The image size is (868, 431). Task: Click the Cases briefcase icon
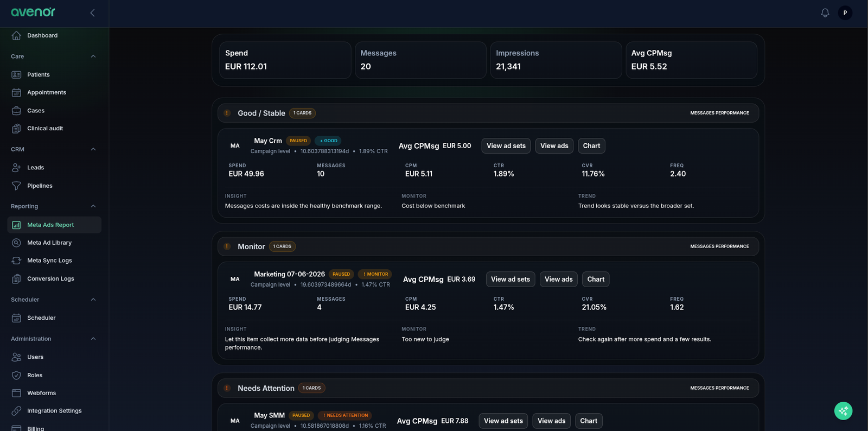click(x=16, y=110)
